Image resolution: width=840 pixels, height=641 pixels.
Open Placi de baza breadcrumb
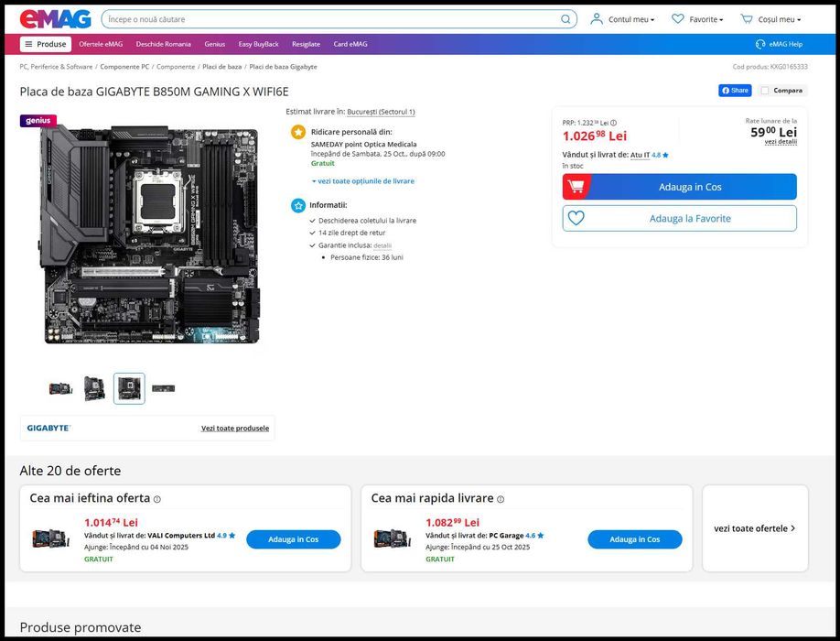[221, 67]
